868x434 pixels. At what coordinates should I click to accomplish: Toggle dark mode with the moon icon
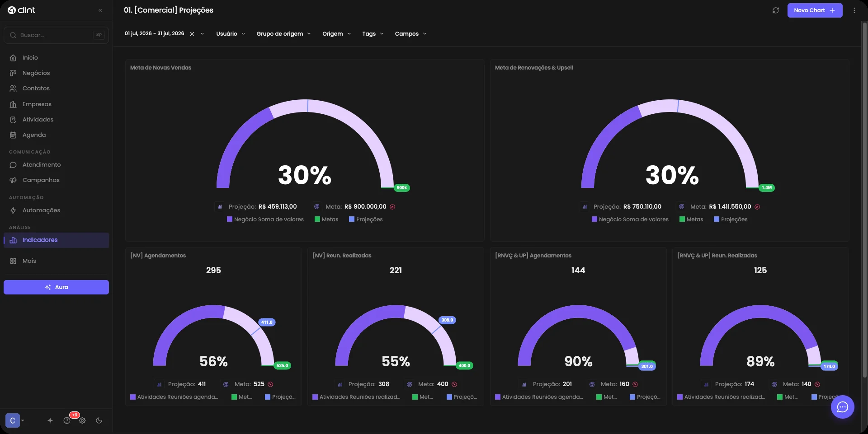pyautogui.click(x=99, y=420)
